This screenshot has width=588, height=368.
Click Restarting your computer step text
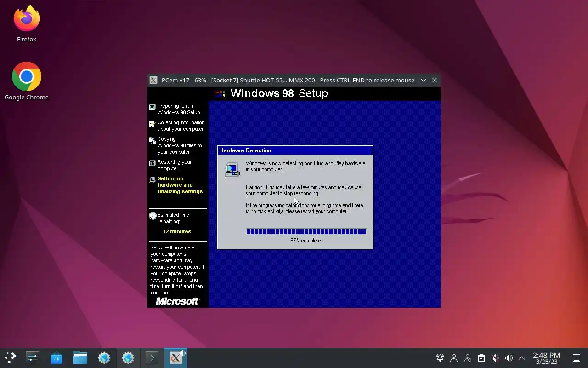(x=175, y=165)
